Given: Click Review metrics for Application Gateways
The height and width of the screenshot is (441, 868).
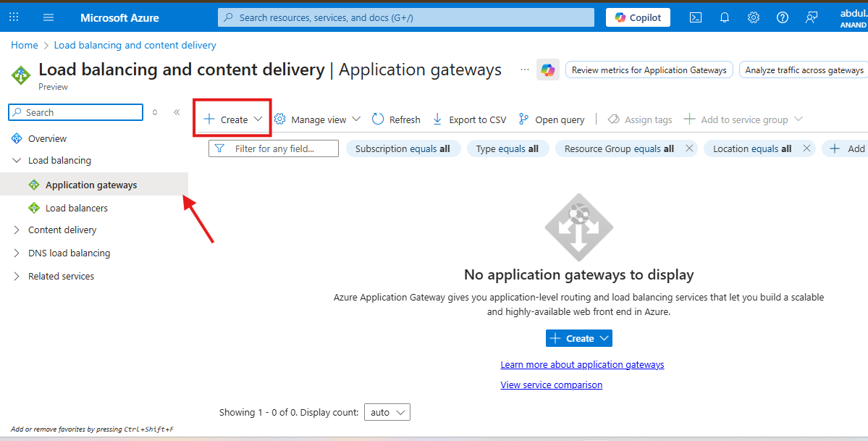Looking at the screenshot, I should (x=649, y=70).
